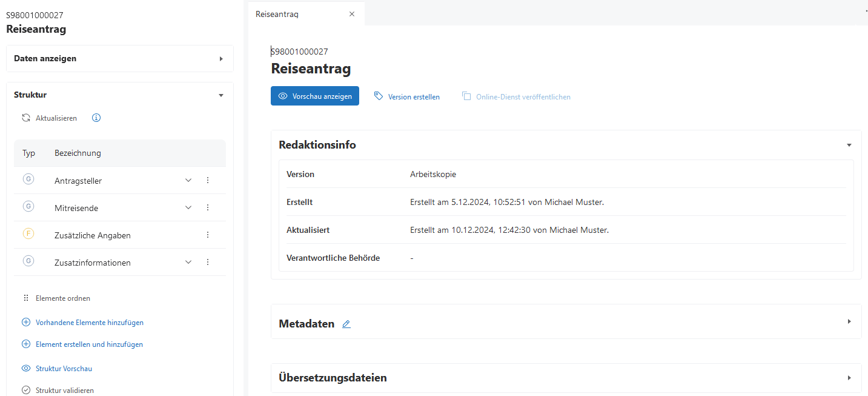
Task: Close the Reiseantrag tab
Action: coord(352,14)
